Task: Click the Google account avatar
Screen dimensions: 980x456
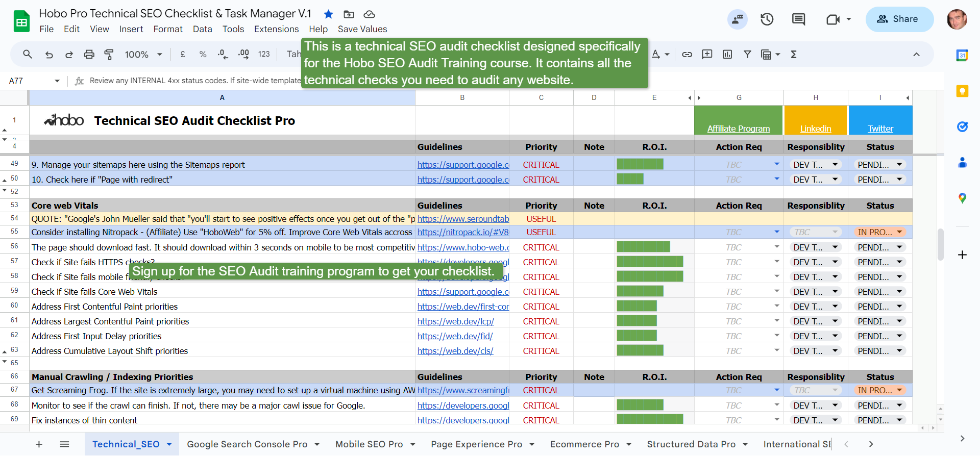Action: coord(957,19)
